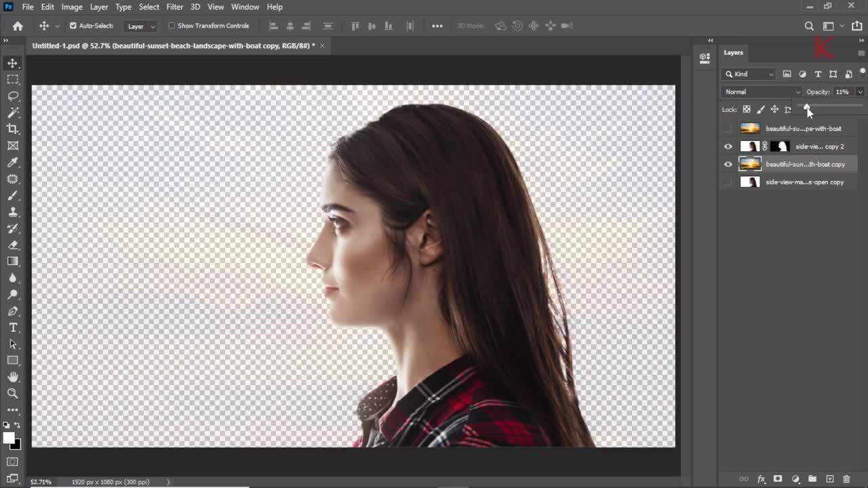
Task: Select the Move tool in the toolbox
Action: click(x=13, y=63)
